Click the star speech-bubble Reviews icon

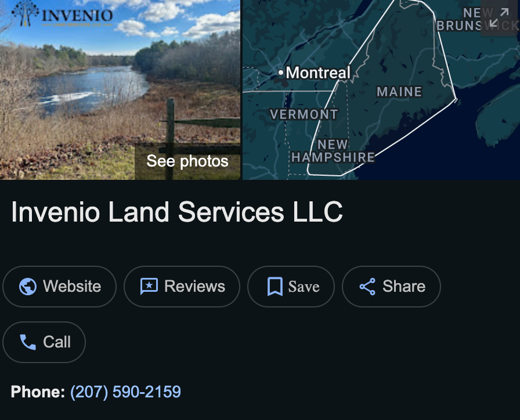[x=149, y=287]
